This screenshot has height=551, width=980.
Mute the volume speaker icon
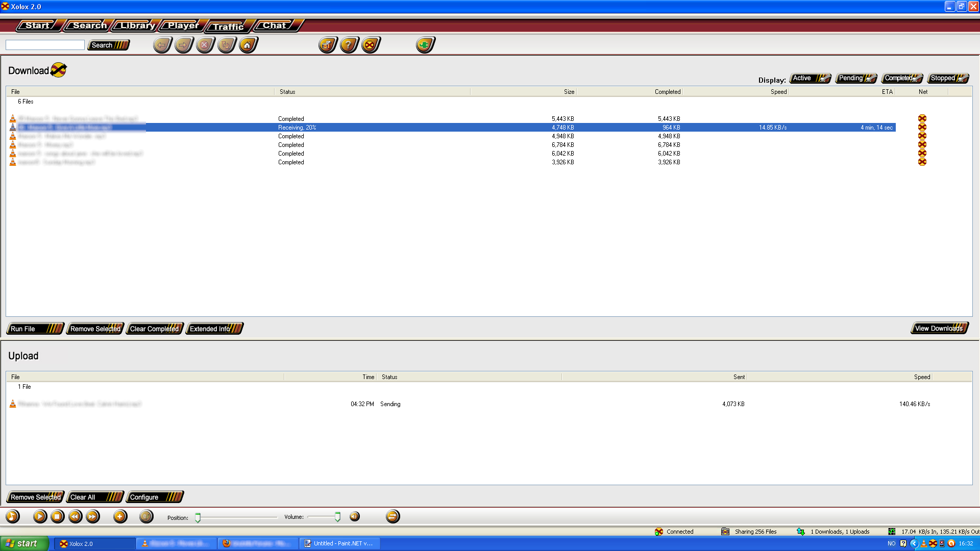coord(355,517)
